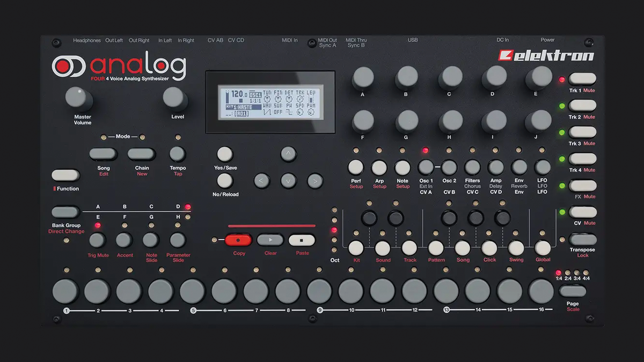The width and height of the screenshot is (644, 362).
Task: Open the Kit menu button
Action: [x=356, y=248]
